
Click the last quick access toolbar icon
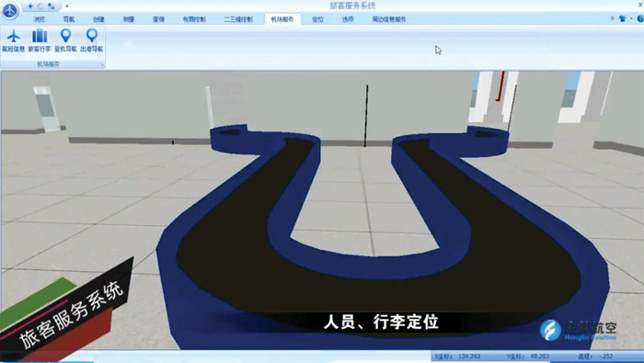51,6
